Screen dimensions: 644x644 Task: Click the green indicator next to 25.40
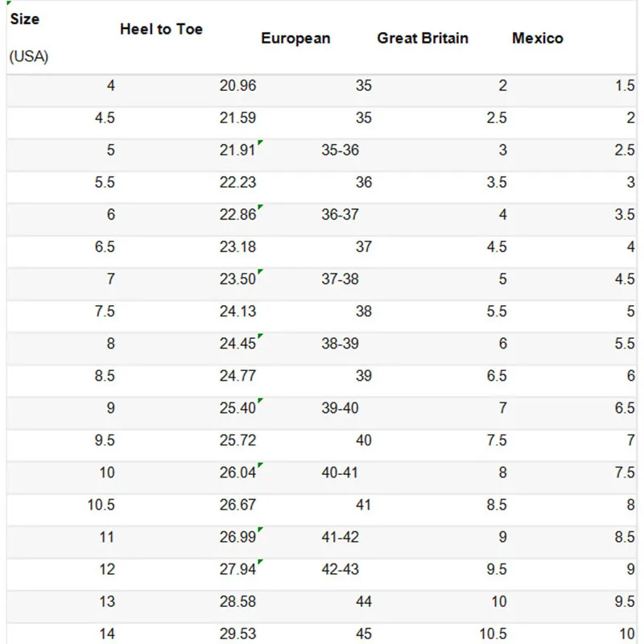[x=260, y=400]
